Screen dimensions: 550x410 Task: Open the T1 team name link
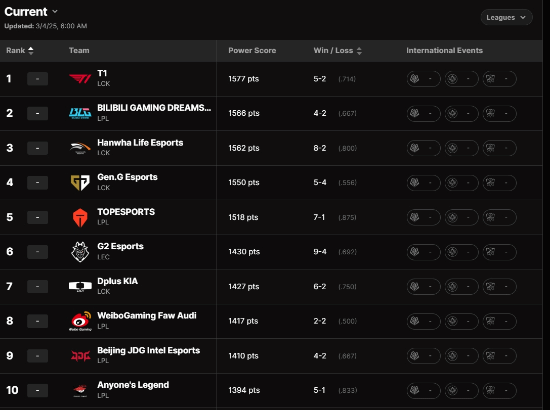102,73
